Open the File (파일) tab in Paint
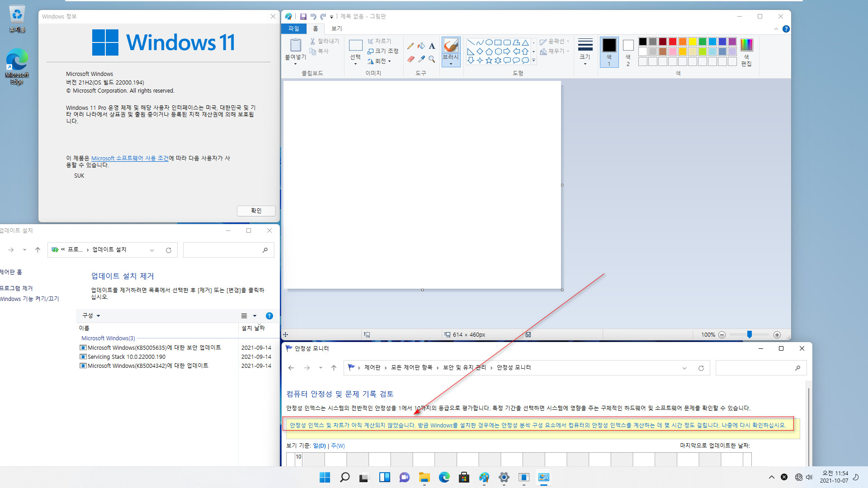Screen dimensions: 868x488 click(x=294, y=28)
